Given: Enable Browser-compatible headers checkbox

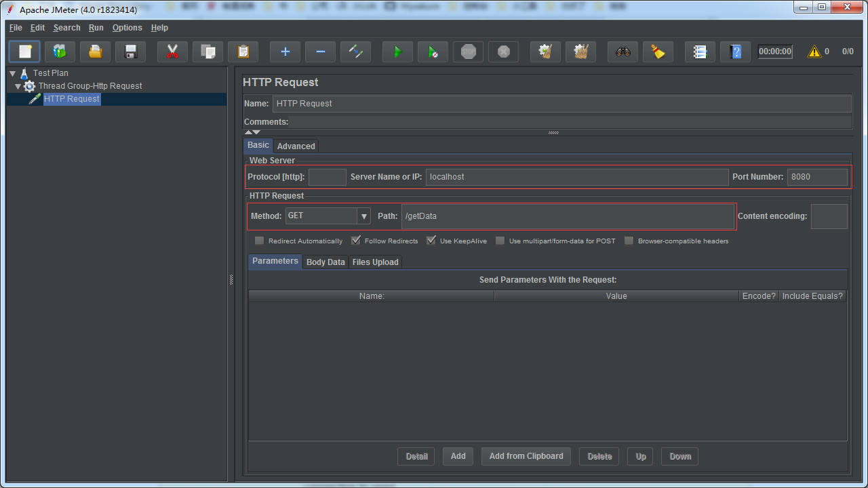Looking at the screenshot, I should pyautogui.click(x=629, y=241).
